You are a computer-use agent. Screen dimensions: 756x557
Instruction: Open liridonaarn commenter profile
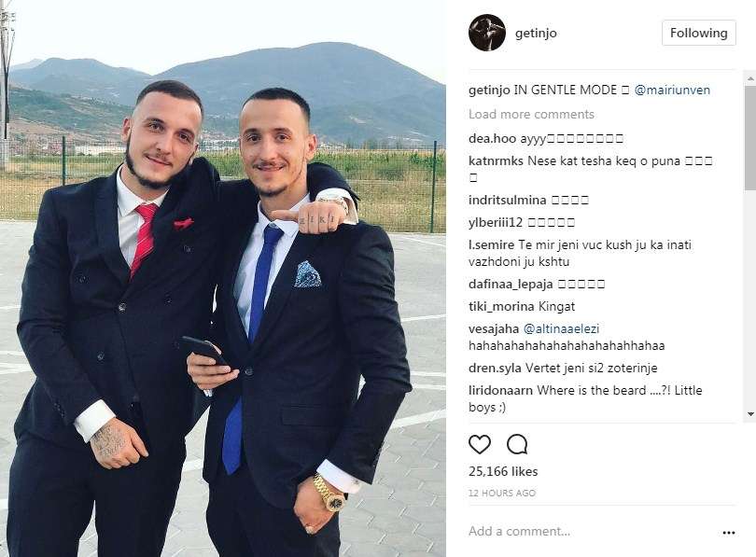coord(500,390)
